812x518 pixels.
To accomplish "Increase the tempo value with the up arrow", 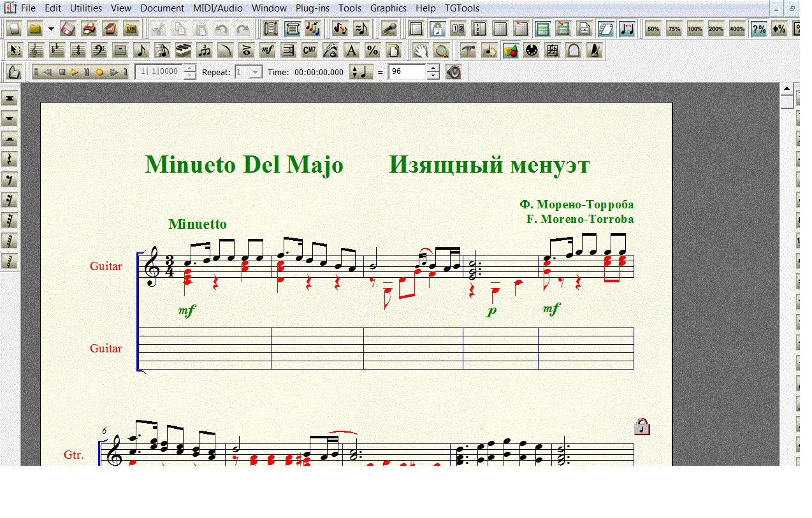I will [433, 68].
